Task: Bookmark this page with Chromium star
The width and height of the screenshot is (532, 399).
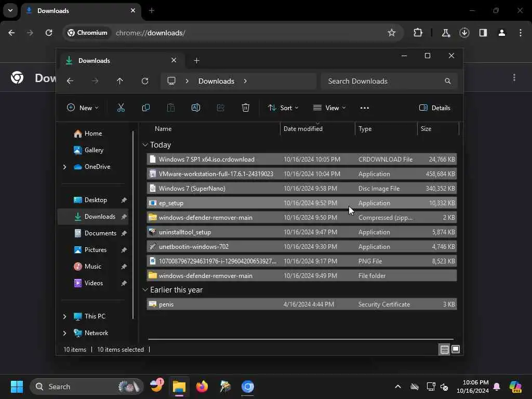Action: tap(392, 33)
